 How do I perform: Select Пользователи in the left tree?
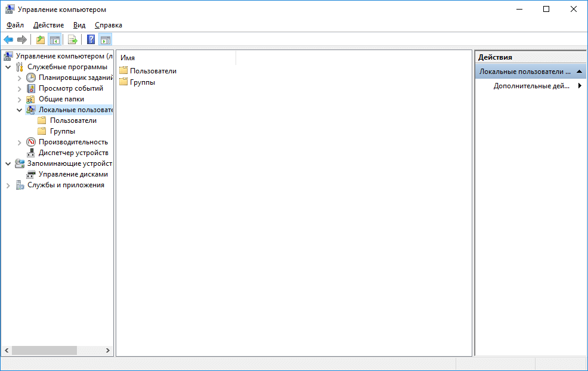pyautogui.click(x=73, y=120)
